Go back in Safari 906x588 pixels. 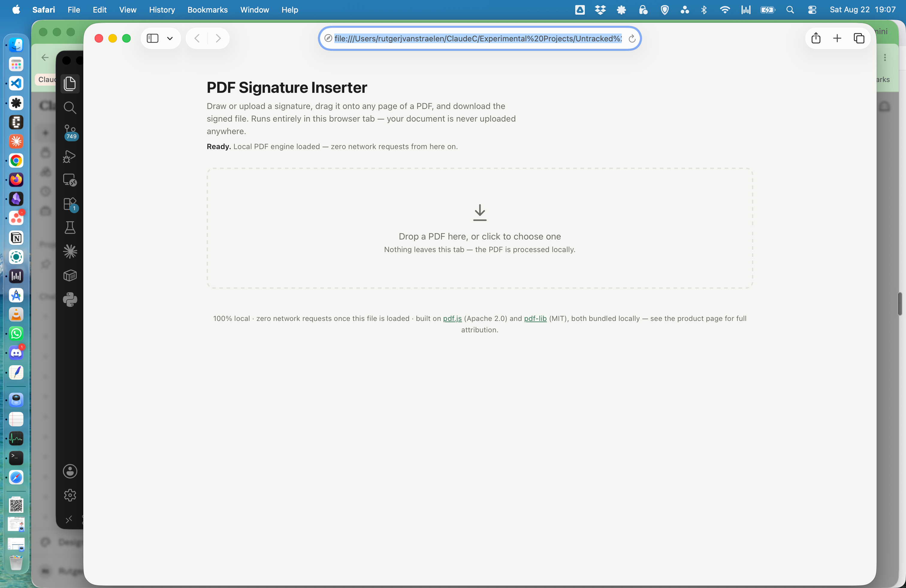tap(197, 38)
